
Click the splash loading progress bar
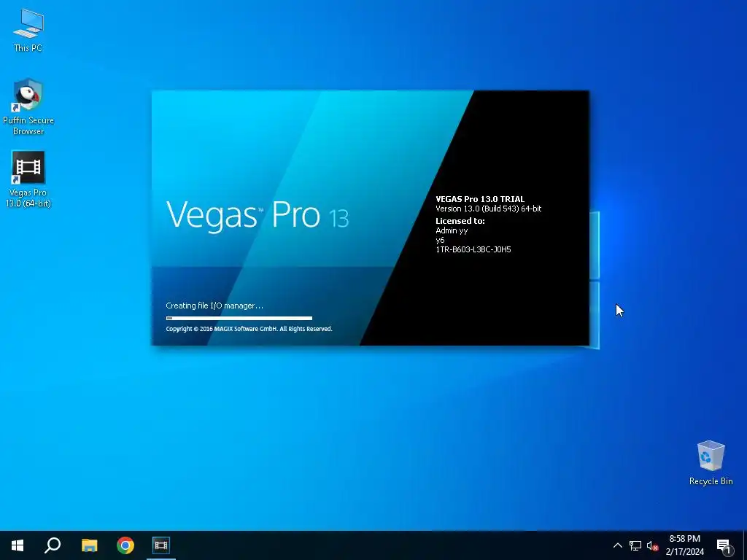[x=239, y=318]
